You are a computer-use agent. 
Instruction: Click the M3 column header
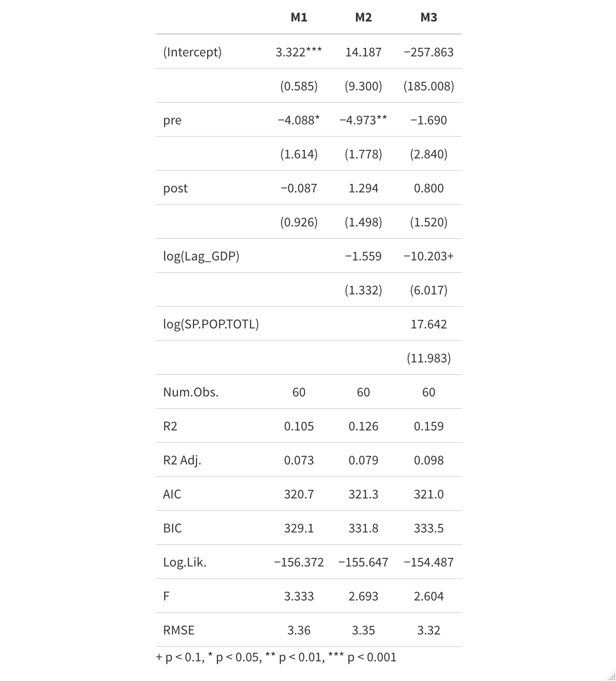tap(428, 17)
